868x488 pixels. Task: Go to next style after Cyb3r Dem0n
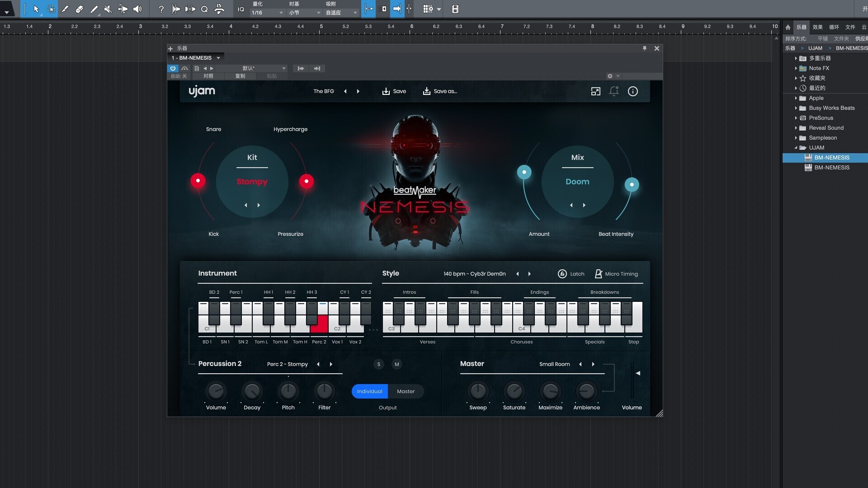coord(529,274)
